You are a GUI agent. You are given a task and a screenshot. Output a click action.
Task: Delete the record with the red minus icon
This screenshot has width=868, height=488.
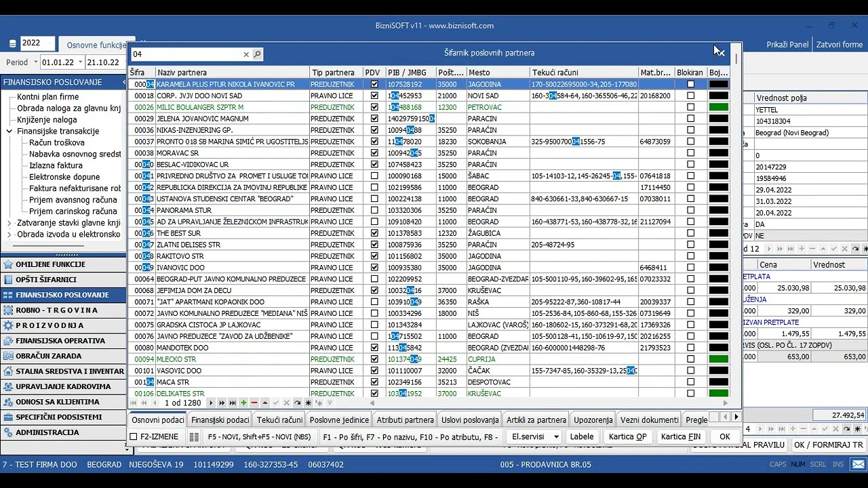coord(254,403)
